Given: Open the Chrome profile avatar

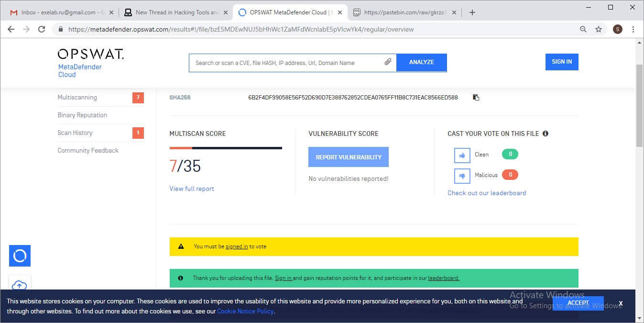Looking at the screenshot, I should click(x=618, y=29).
